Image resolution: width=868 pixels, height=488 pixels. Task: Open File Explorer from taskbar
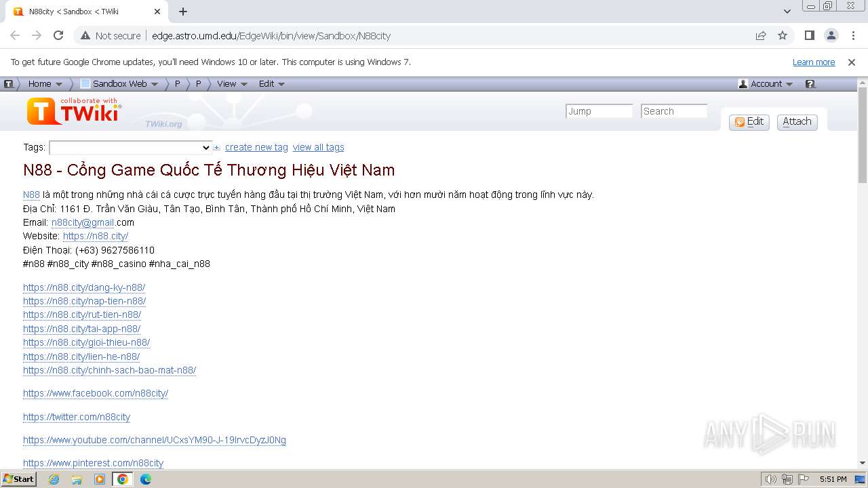(x=77, y=479)
